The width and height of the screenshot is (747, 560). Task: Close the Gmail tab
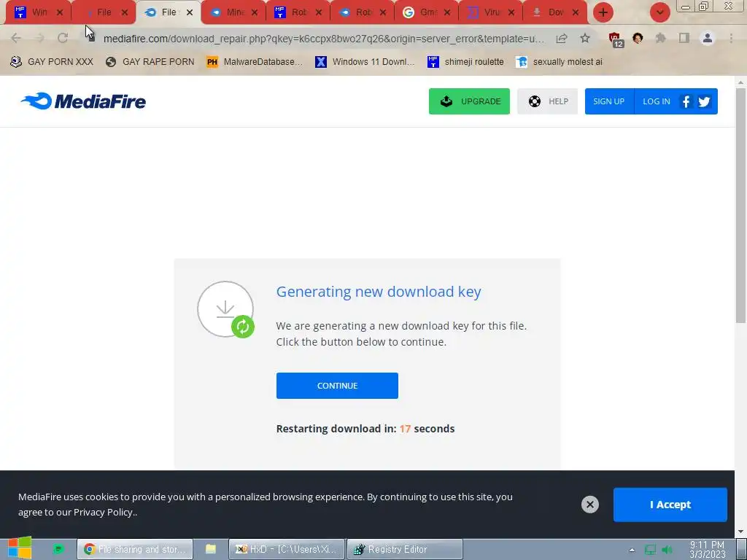click(x=447, y=12)
